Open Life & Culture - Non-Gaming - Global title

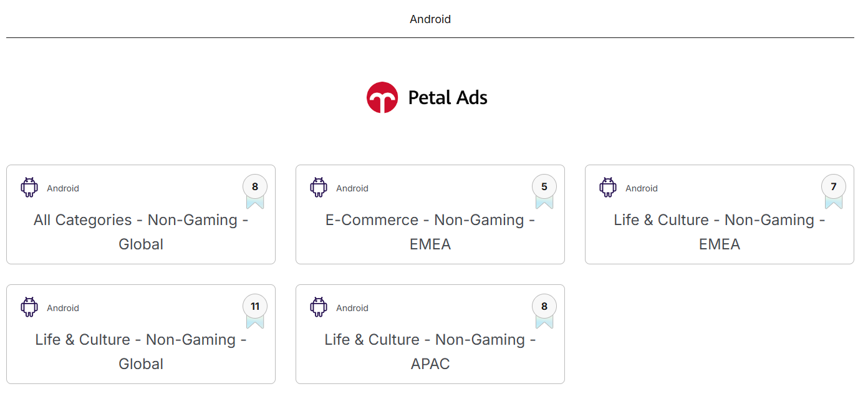click(141, 352)
